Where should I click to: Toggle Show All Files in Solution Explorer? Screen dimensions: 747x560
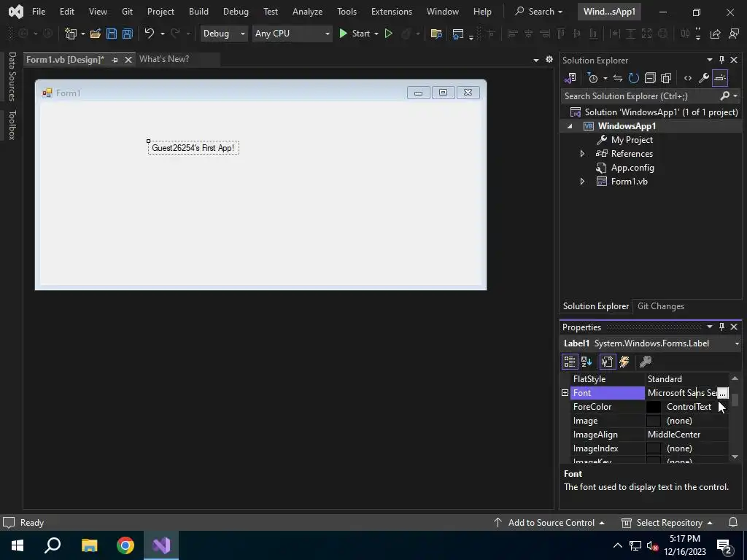(x=666, y=78)
